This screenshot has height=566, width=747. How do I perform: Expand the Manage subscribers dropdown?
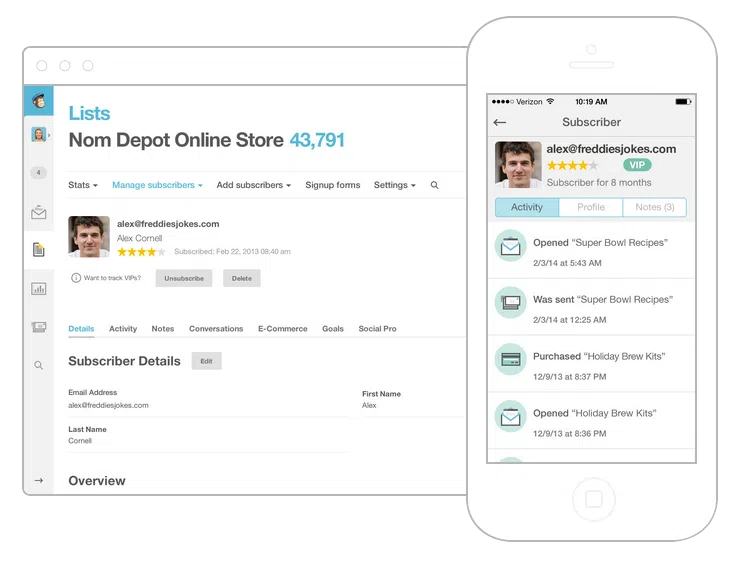click(157, 186)
